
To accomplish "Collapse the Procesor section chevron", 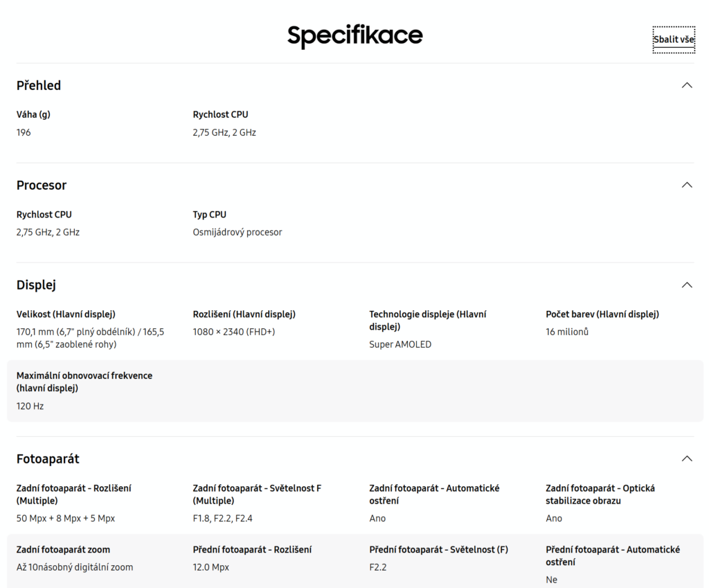I will pos(686,185).
